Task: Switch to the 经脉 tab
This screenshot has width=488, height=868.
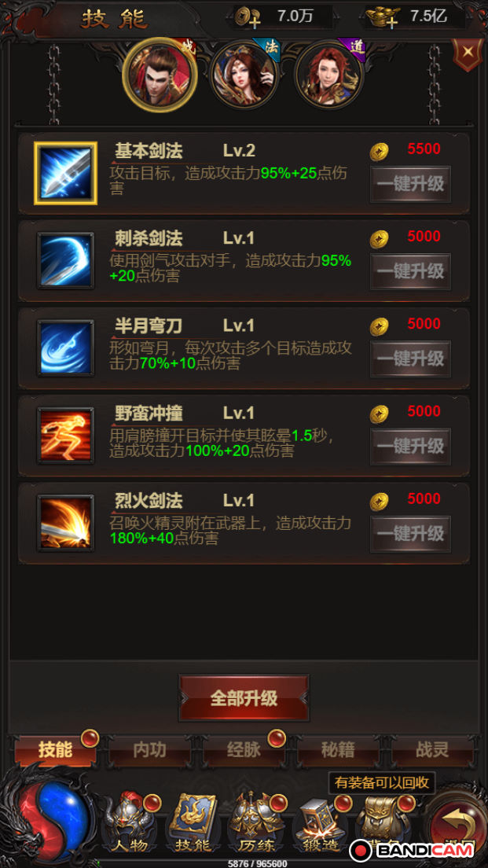Action: pyautogui.click(x=244, y=750)
